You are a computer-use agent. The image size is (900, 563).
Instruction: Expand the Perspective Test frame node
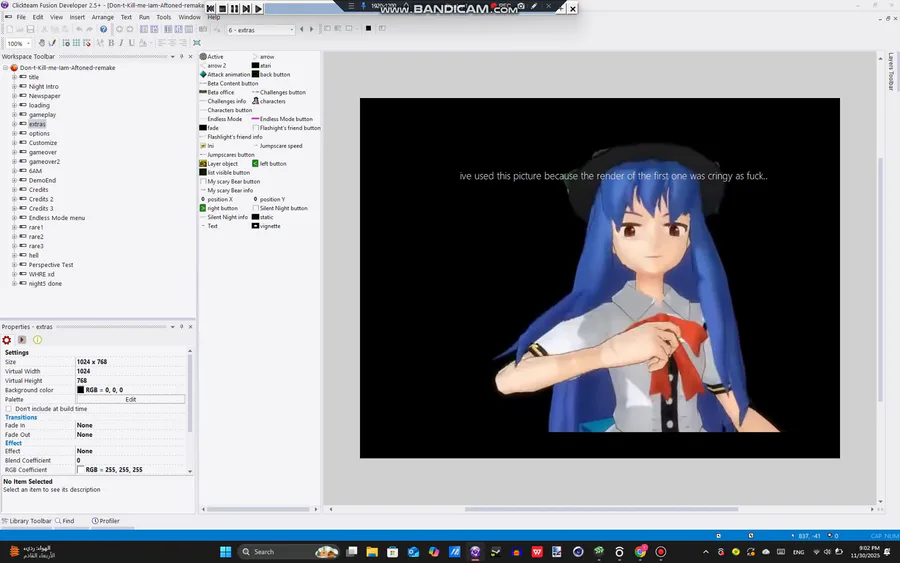[14, 265]
